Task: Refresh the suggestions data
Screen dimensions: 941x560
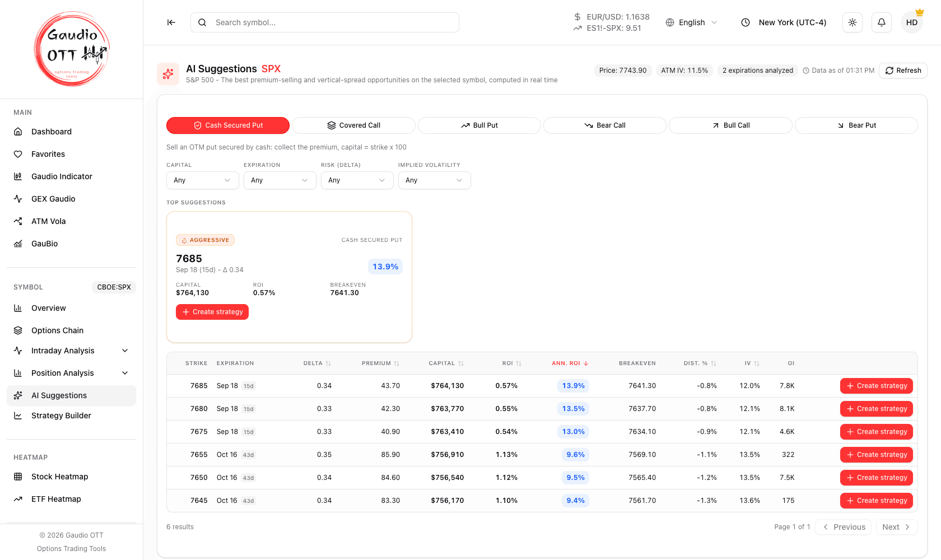Action: point(903,71)
